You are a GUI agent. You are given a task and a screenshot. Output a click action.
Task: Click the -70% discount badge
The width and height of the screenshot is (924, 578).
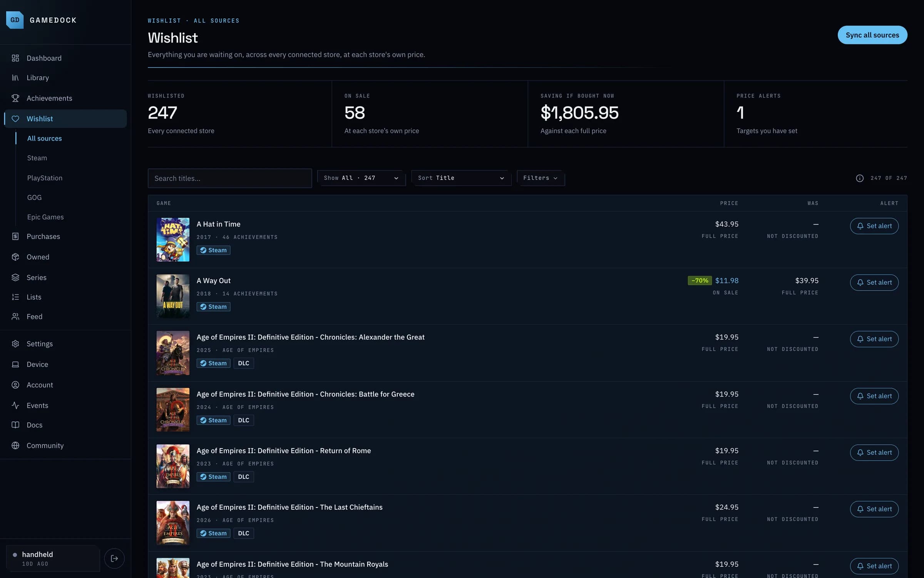click(x=700, y=281)
